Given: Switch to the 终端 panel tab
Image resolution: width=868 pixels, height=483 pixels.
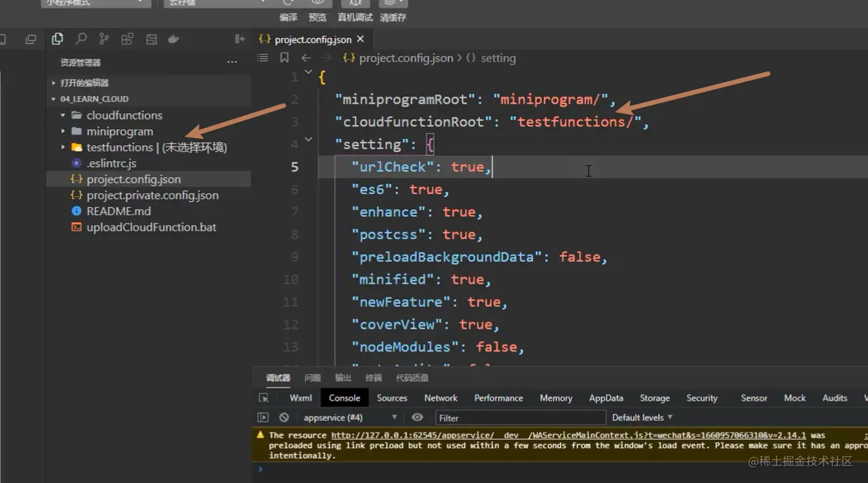Looking at the screenshot, I should 374,378.
